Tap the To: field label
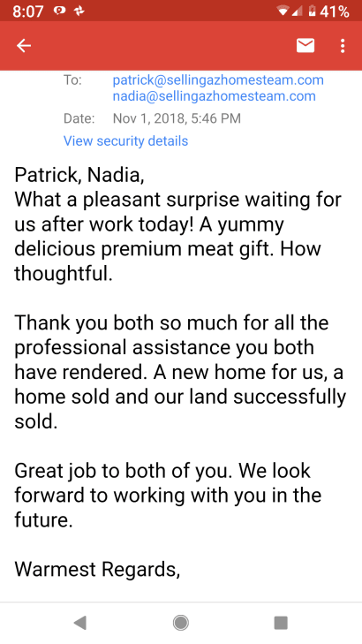 pyautogui.click(x=72, y=80)
